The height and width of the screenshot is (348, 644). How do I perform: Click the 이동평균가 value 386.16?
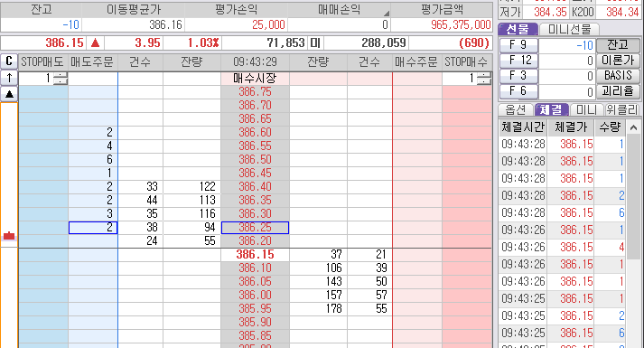point(165,24)
